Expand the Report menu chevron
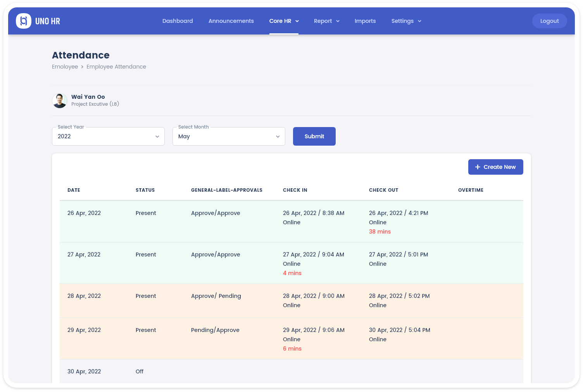The image size is (583, 392). tap(338, 21)
